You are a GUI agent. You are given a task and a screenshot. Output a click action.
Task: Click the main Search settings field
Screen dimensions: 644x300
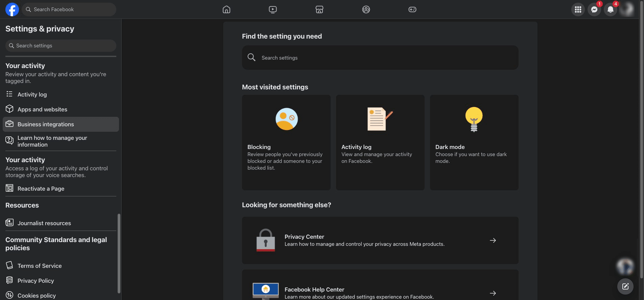click(380, 58)
